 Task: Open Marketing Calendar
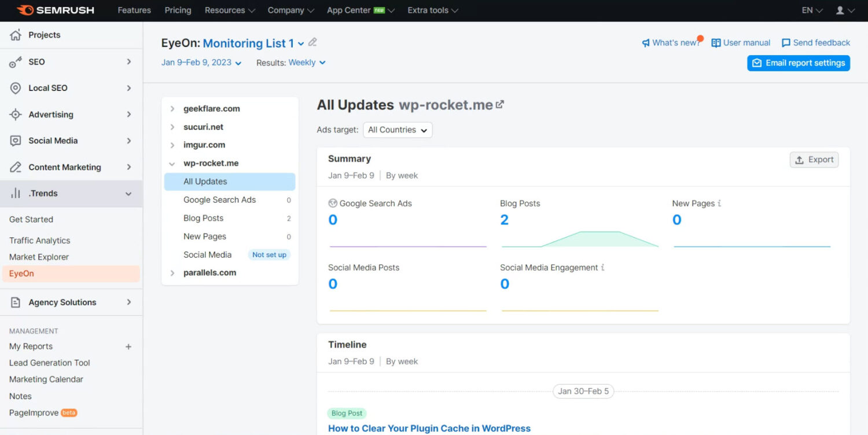tap(46, 379)
